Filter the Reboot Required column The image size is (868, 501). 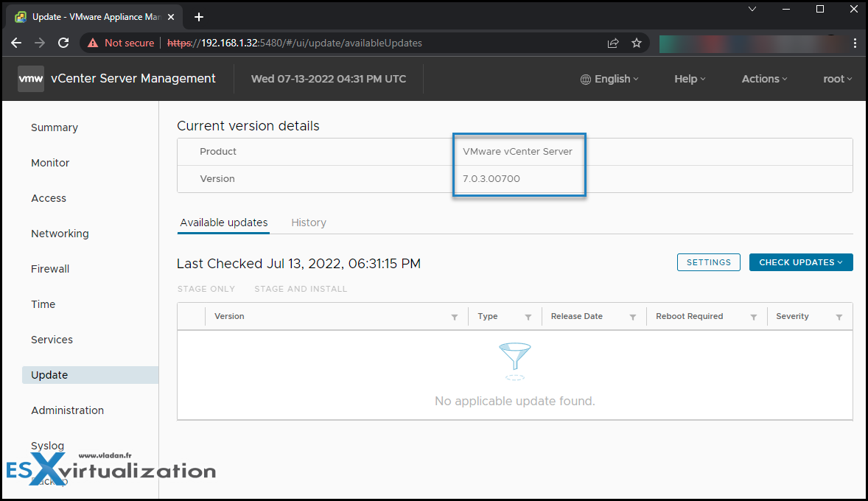click(x=753, y=317)
